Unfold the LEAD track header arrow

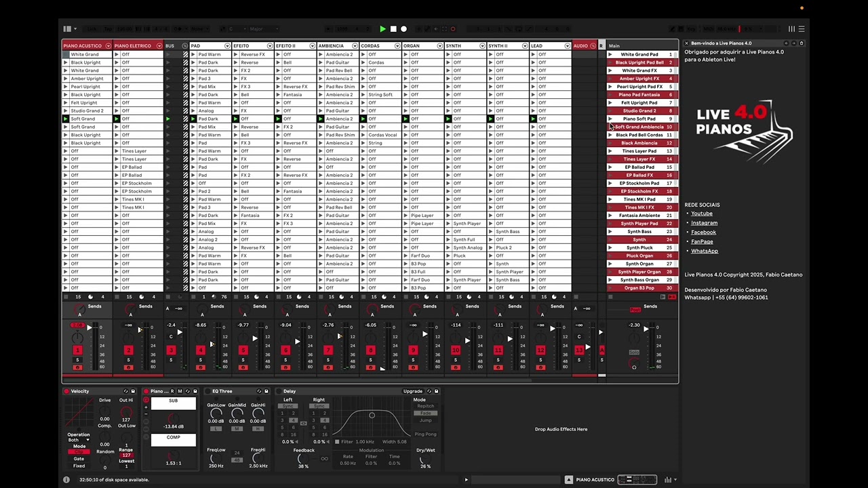click(x=568, y=46)
